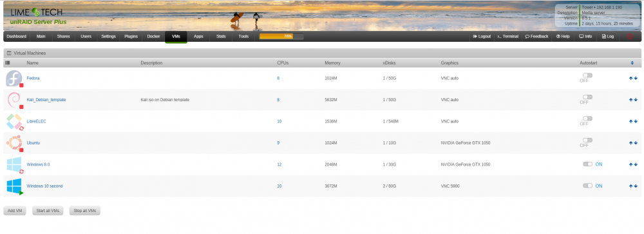This screenshot has width=644, height=234.
Task: Click the orange 78% usage bar
Action: point(281,36)
